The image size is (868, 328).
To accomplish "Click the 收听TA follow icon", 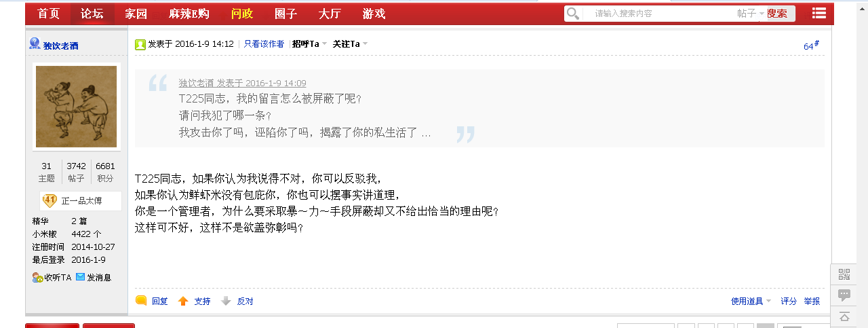I will tap(37, 277).
